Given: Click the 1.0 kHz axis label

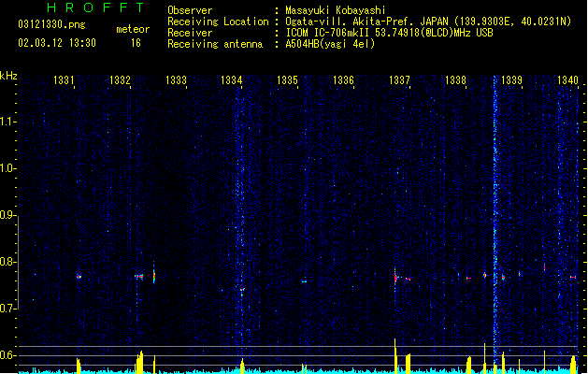Looking at the screenshot, I should (x=7, y=168).
